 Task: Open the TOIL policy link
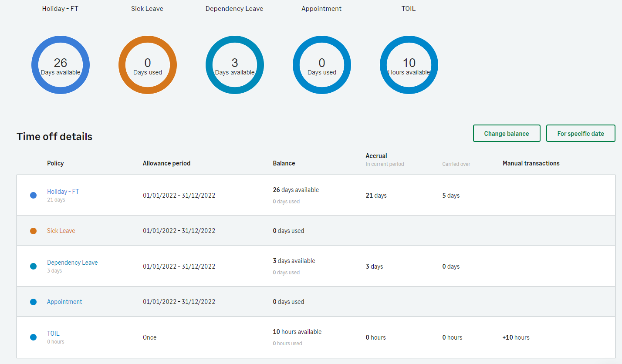tap(53, 334)
